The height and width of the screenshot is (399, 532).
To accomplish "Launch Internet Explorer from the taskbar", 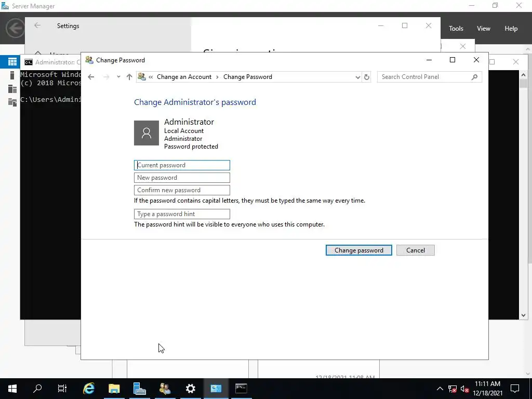I will tap(88, 389).
